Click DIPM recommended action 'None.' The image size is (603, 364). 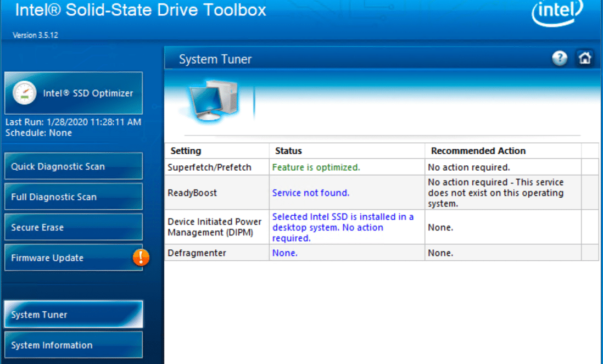[x=440, y=227]
